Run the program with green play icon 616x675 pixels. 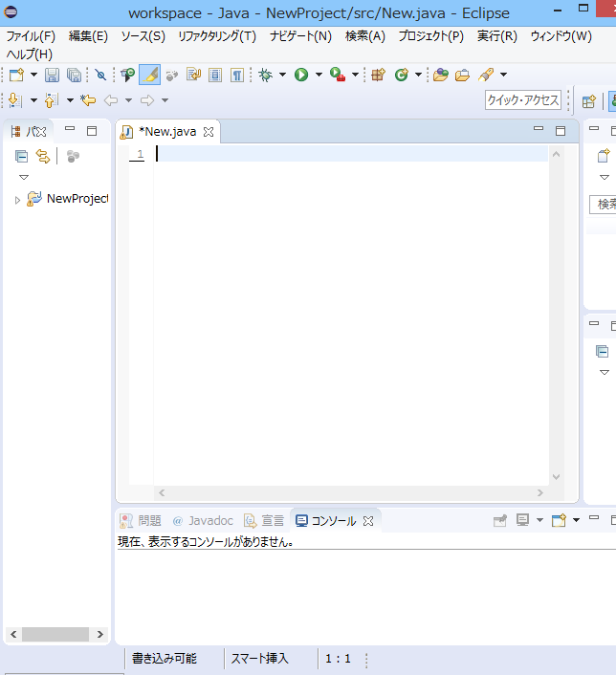click(301, 75)
